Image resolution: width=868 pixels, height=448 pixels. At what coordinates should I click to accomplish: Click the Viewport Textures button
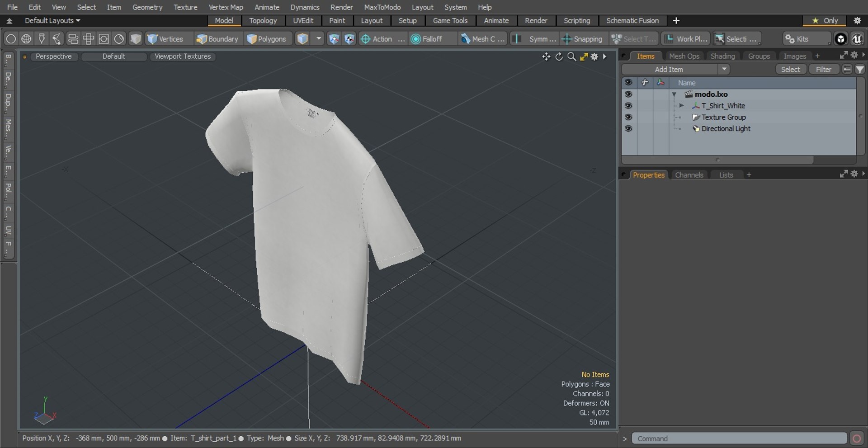[x=183, y=56]
